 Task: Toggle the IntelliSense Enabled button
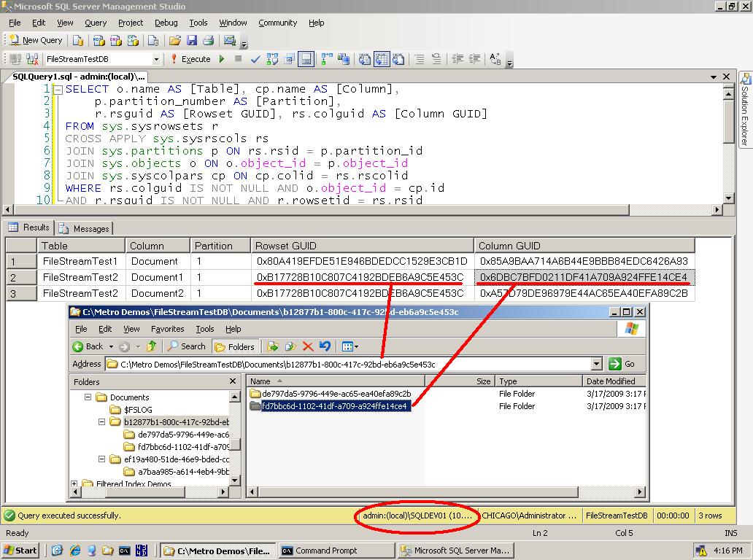(306, 59)
